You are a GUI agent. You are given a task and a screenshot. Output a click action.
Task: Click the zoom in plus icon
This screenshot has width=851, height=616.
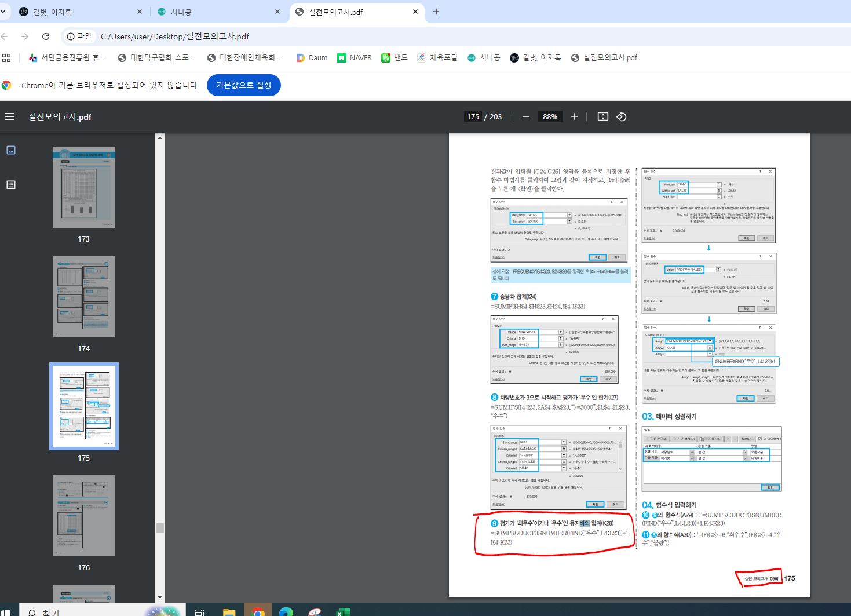click(574, 116)
